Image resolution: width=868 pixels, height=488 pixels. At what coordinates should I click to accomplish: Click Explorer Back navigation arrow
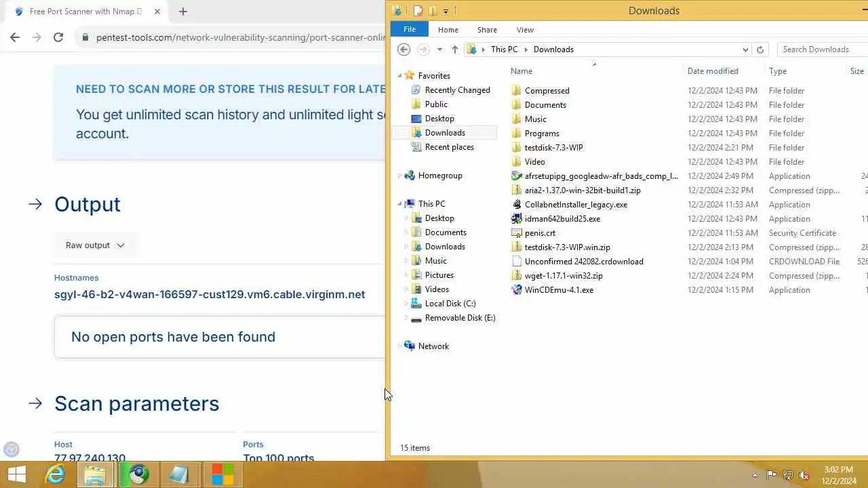[403, 49]
